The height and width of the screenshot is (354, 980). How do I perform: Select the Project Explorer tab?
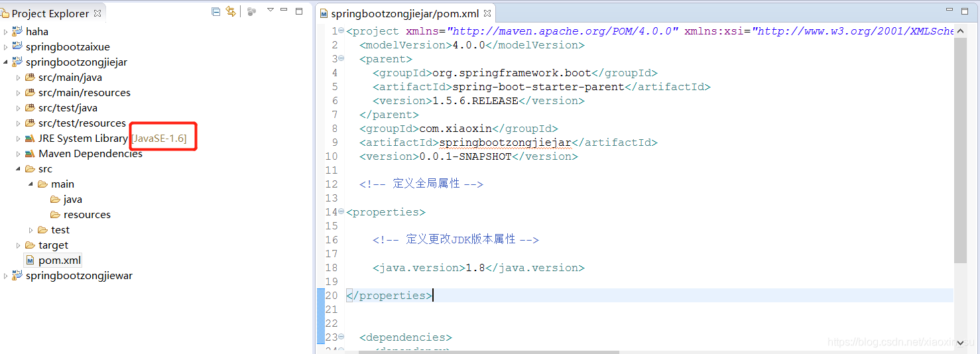(x=50, y=13)
